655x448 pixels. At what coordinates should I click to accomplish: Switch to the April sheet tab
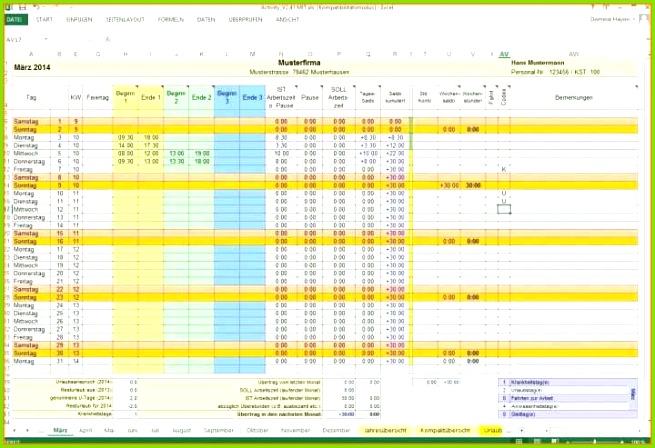click(x=85, y=430)
